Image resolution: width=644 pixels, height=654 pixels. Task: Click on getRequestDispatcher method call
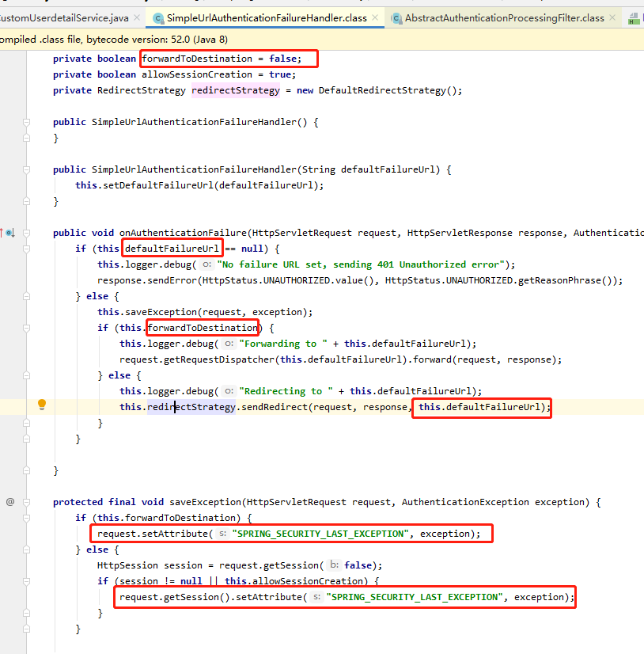(x=219, y=359)
